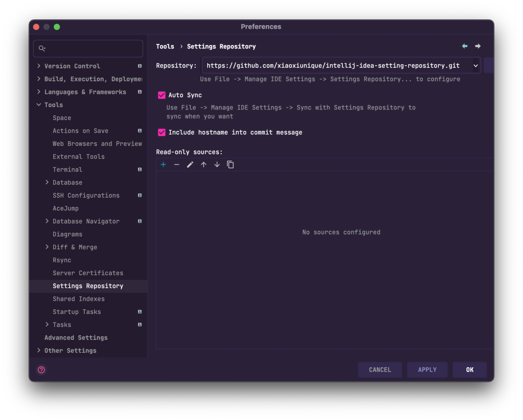Viewport: 523px width, 420px height.
Task: Toggle the Auto Sync setting off
Action: coord(161,95)
